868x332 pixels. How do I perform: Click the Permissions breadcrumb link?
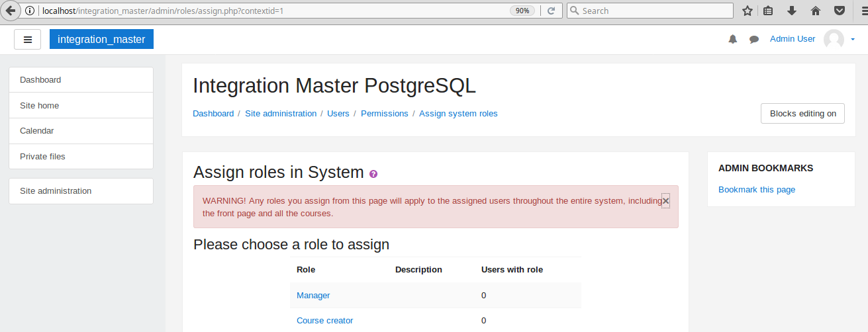click(x=385, y=114)
